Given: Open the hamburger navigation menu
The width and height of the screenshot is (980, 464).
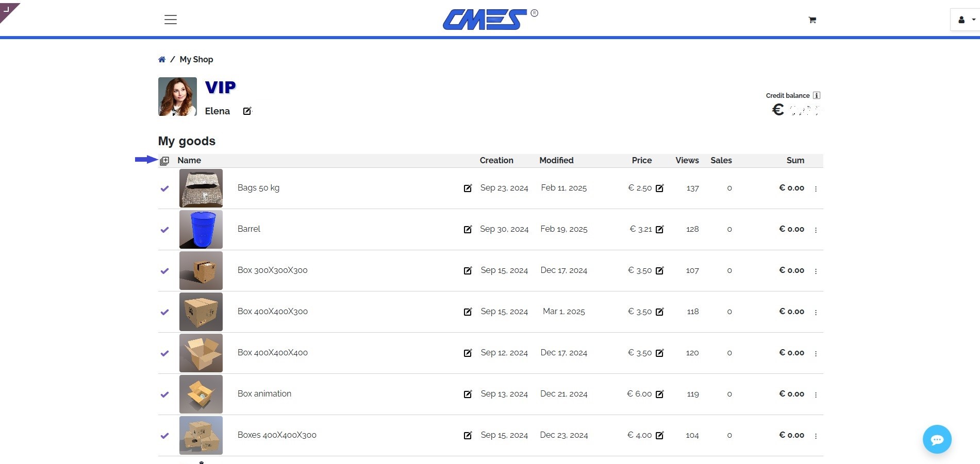Looking at the screenshot, I should [171, 20].
